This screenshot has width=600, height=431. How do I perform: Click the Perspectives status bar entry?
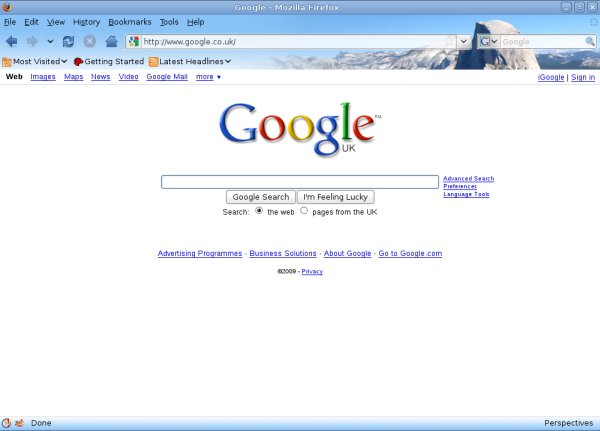[x=568, y=423]
